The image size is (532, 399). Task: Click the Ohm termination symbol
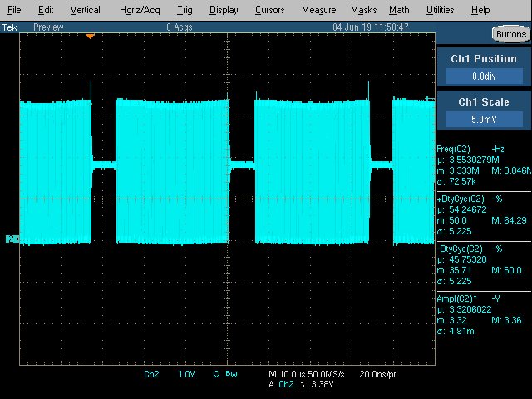coord(216,375)
